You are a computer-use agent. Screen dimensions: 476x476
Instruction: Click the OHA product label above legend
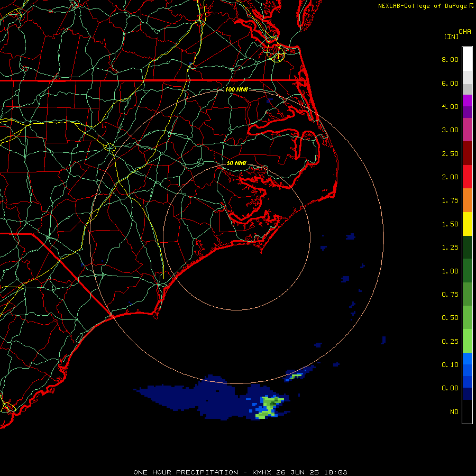[465, 32]
